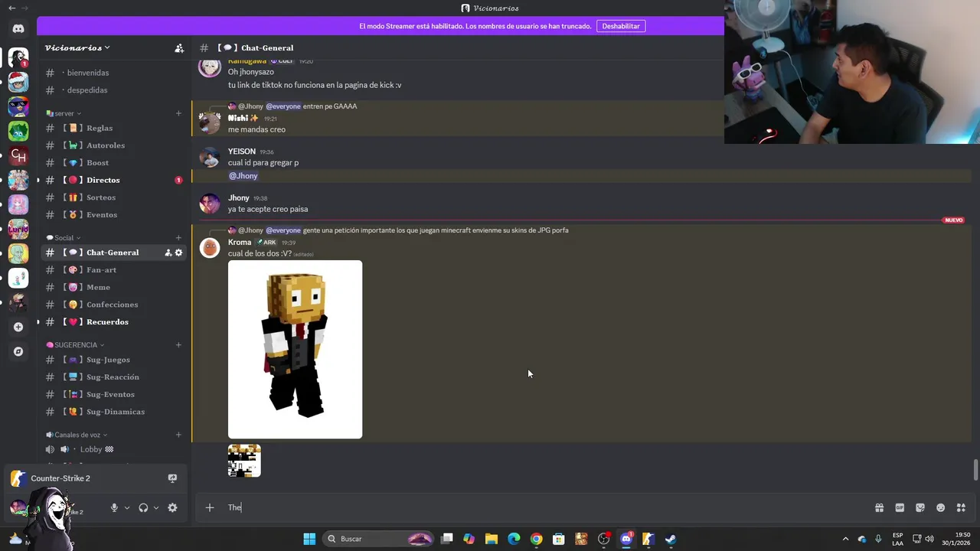
Task: Click the screen share icon next to Counter-Strike 2
Action: coord(172,478)
